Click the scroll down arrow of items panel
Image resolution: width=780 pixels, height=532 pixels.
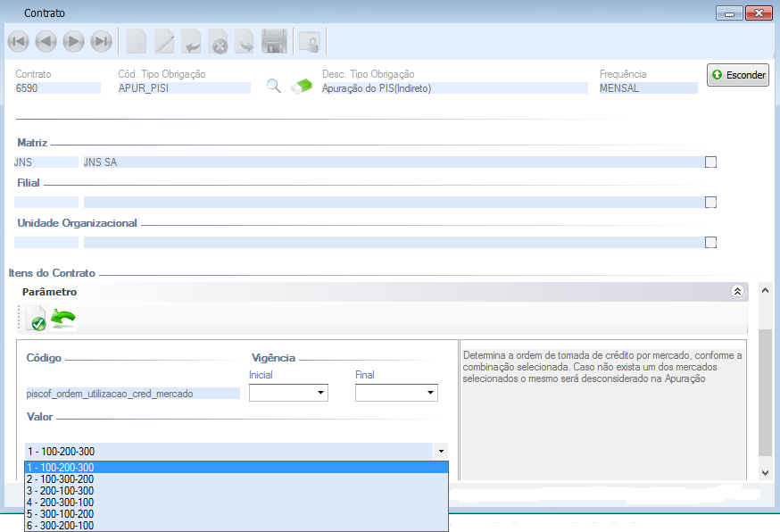(765, 473)
